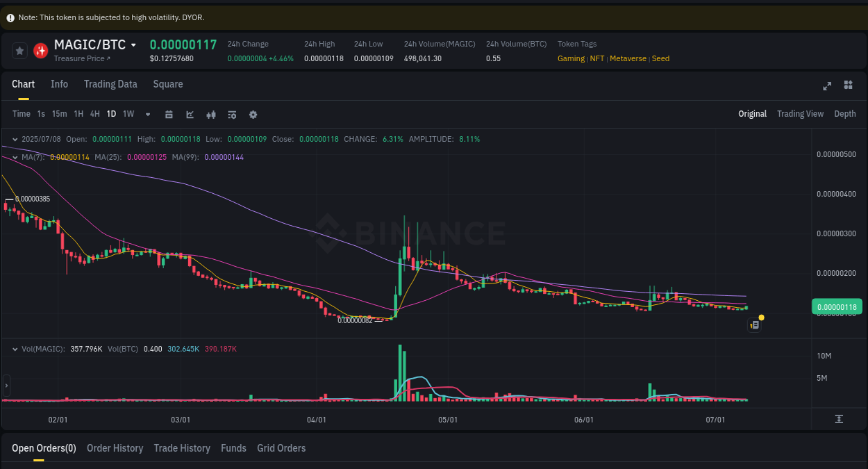Open the technical indicator line-chart icon
This screenshot has width=868, height=469.
coord(190,114)
